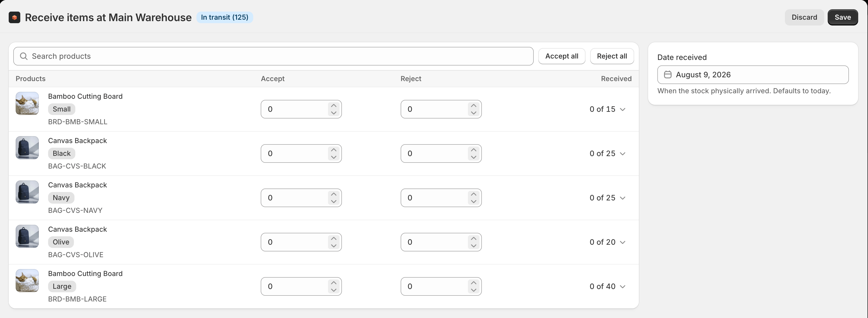Click the Navy variant tag

61,198
